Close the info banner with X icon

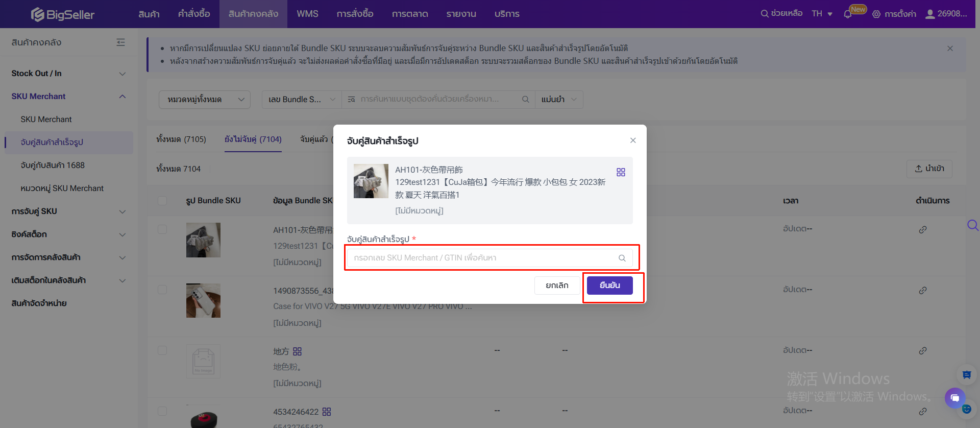pyautogui.click(x=950, y=49)
